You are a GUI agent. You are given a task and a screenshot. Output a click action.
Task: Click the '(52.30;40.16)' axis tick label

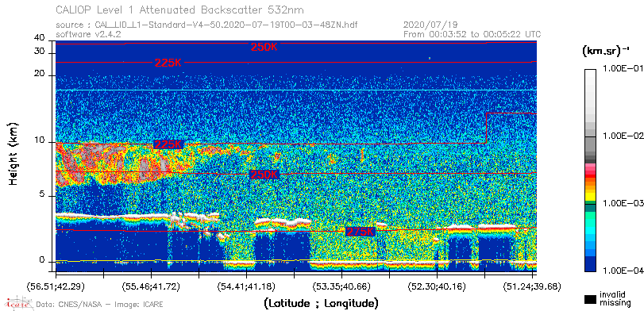click(x=437, y=286)
